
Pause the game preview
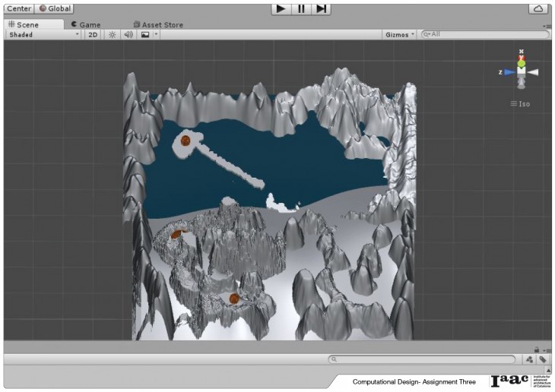tap(301, 8)
